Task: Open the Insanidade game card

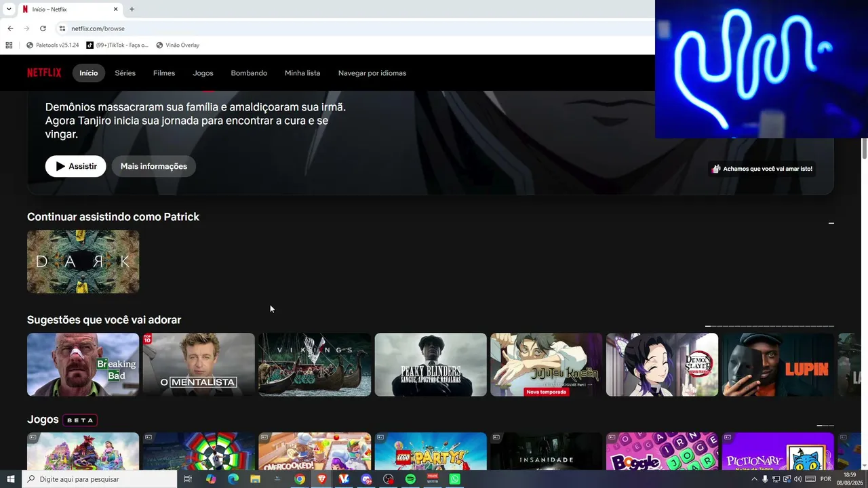Action: pyautogui.click(x=547, y=451)
